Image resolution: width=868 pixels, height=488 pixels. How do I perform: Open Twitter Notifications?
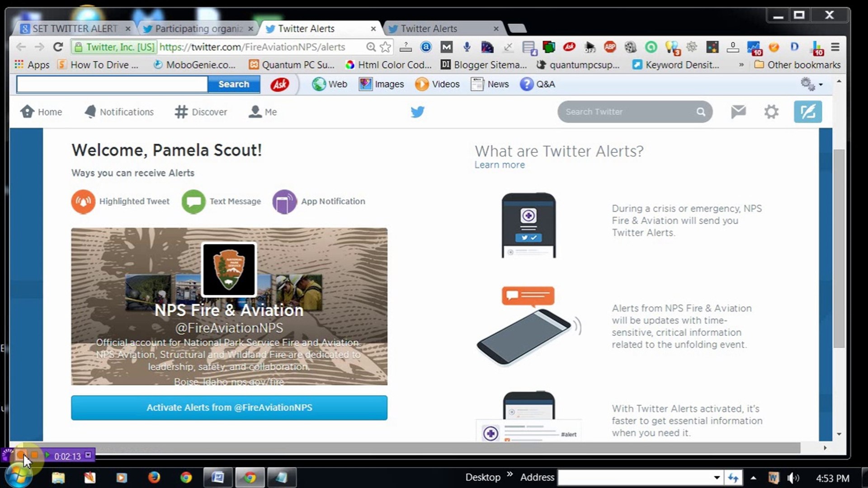tap(119, 112)
